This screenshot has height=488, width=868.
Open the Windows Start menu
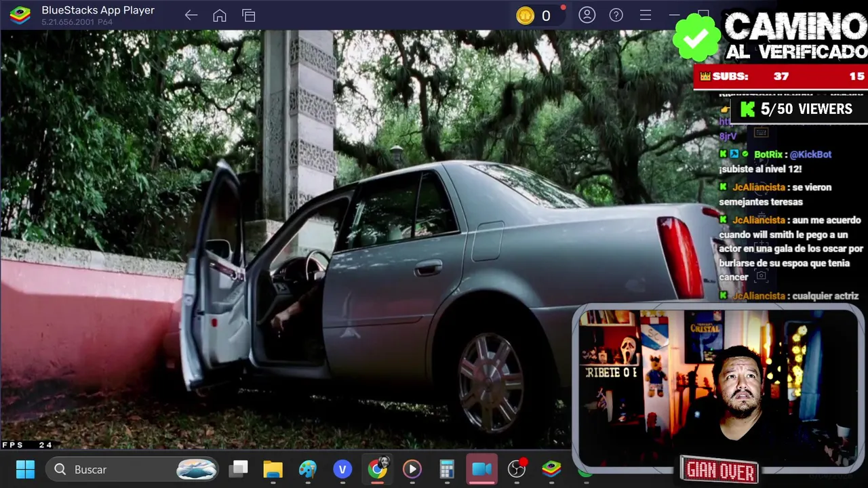[x=25, y=469]
